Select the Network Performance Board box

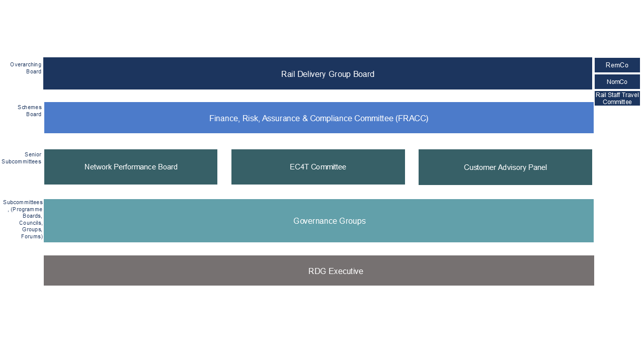pyautogui.click(x=131, y=167)
